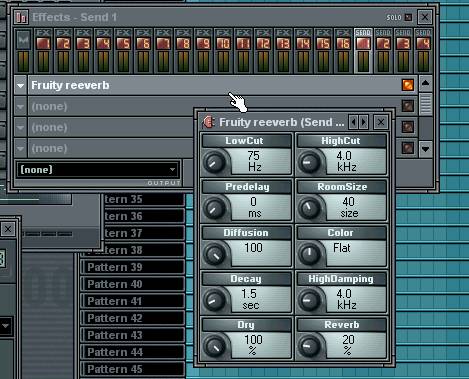
Task: Select Pattern 39 in the playlist
Action: click(133, 267)
